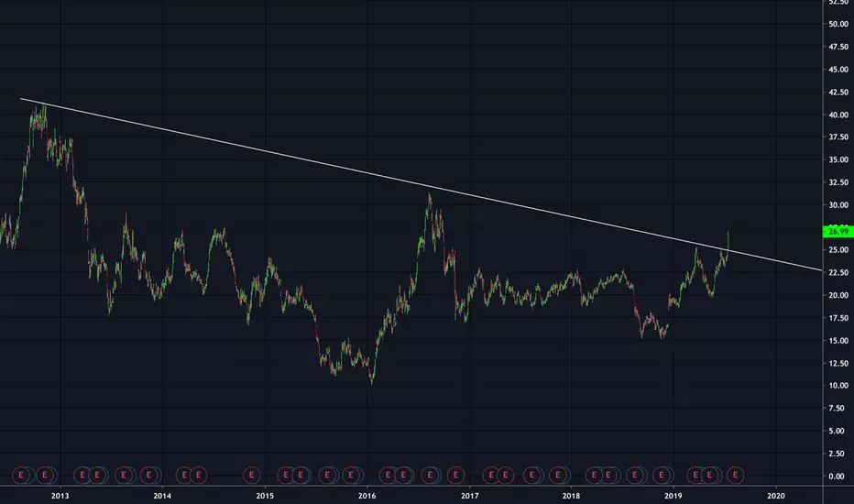This screenshot has height=504, width=854.
Task: Click the 32.50 price axis label
Action: pos(838,182)
